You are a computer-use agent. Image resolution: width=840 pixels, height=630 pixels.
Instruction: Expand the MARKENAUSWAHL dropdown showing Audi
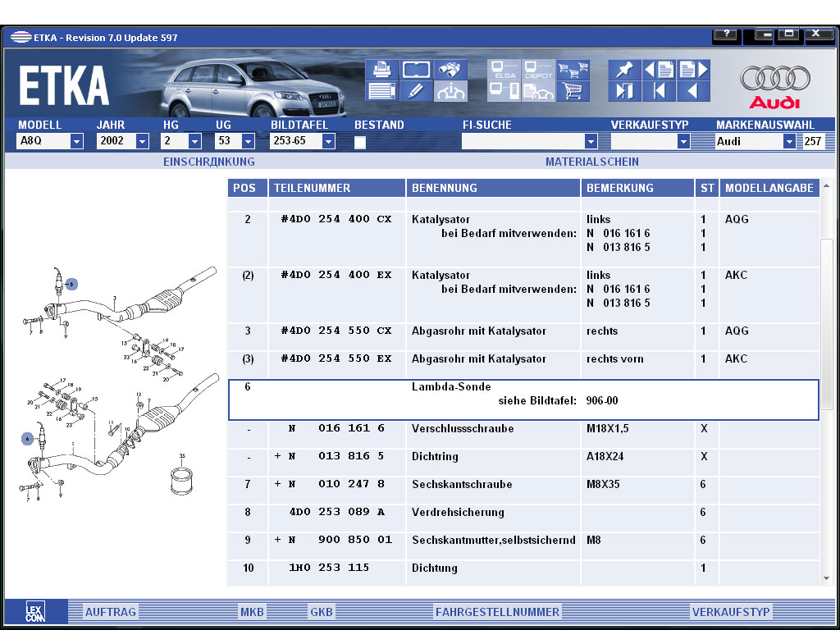point(789,141)
